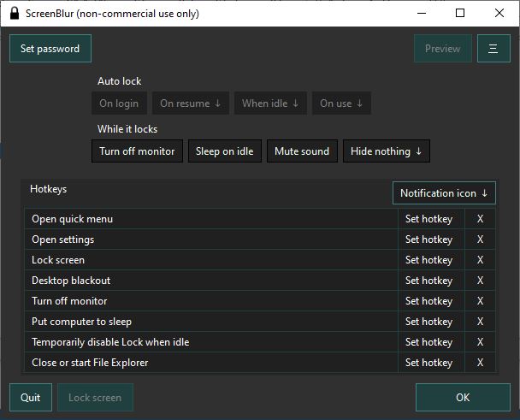Clear hotkey for Put computer to sleep
The image size is (520, 420).
tap(480, 322)
